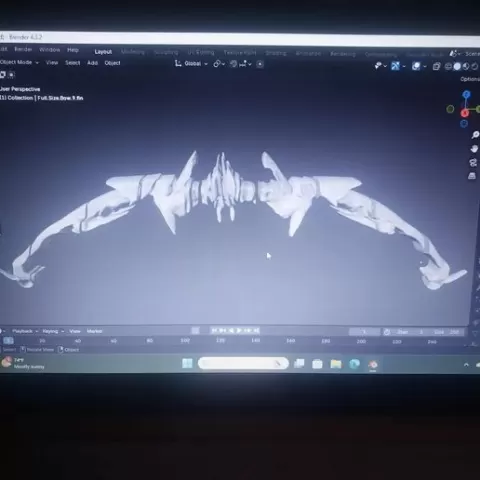
Task: Switch to the Animation workspace tab
Action: (x=308, y=53)
